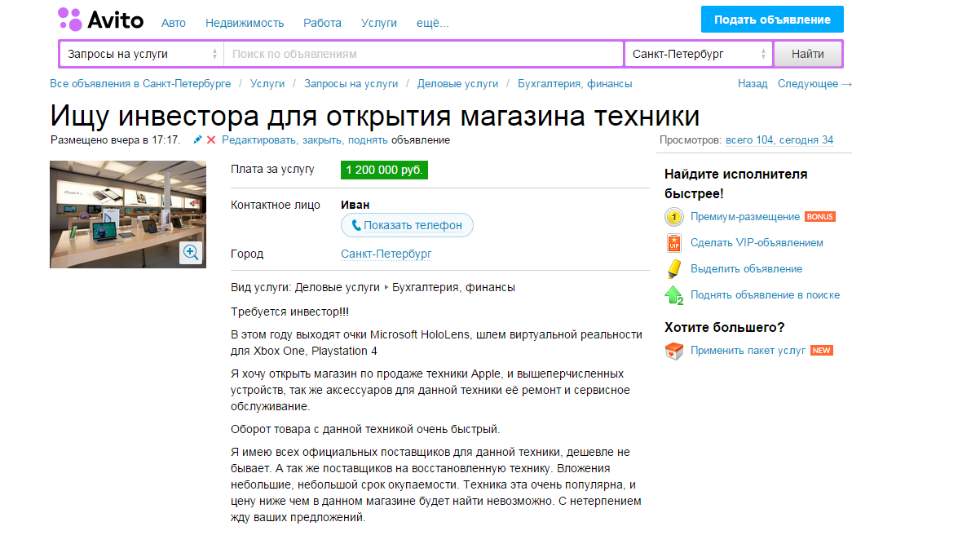Viewport: 980px width, 544px height.
Task: Click the green up-arrow raise icon
Action: point(673,295)
